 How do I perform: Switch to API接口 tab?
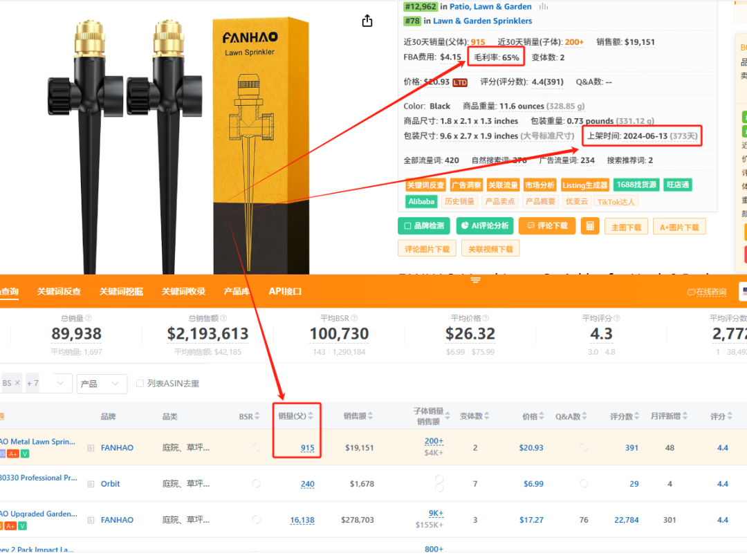[285, 292]
